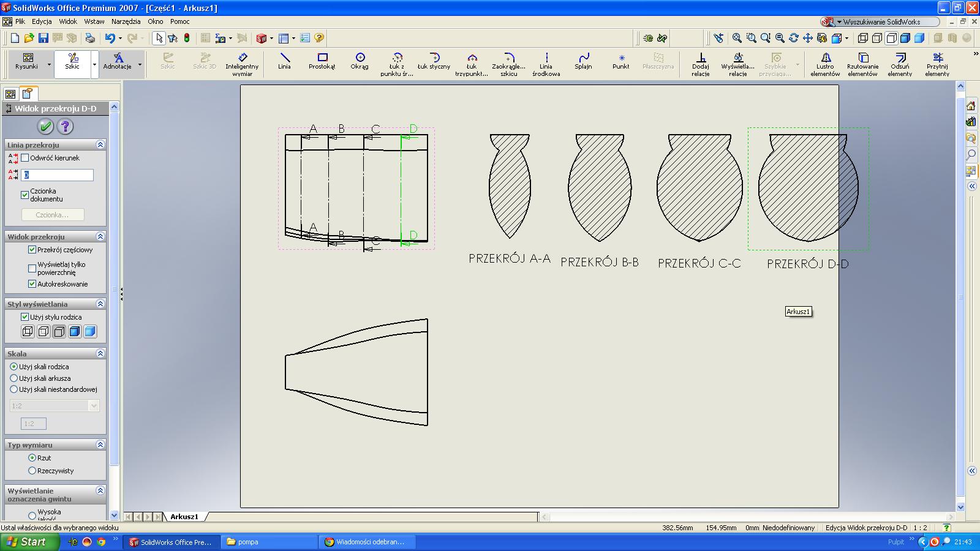Open the Narzędzia menu
The height and width of the screenshot is (551, 980).
pos(126,21)
